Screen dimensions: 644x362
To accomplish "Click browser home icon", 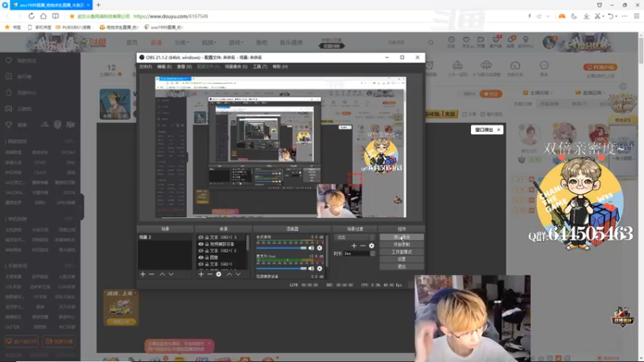I will point(43,16).
